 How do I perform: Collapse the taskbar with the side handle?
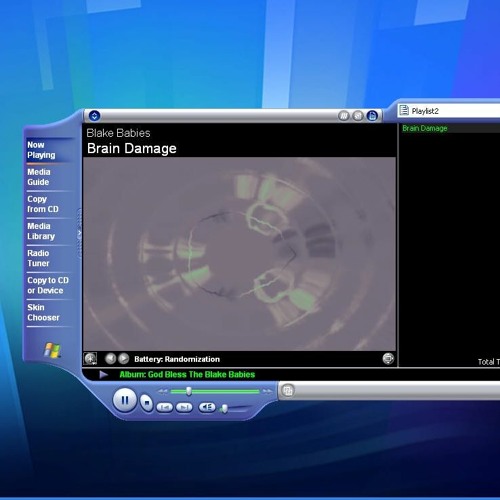coord(79,233)
